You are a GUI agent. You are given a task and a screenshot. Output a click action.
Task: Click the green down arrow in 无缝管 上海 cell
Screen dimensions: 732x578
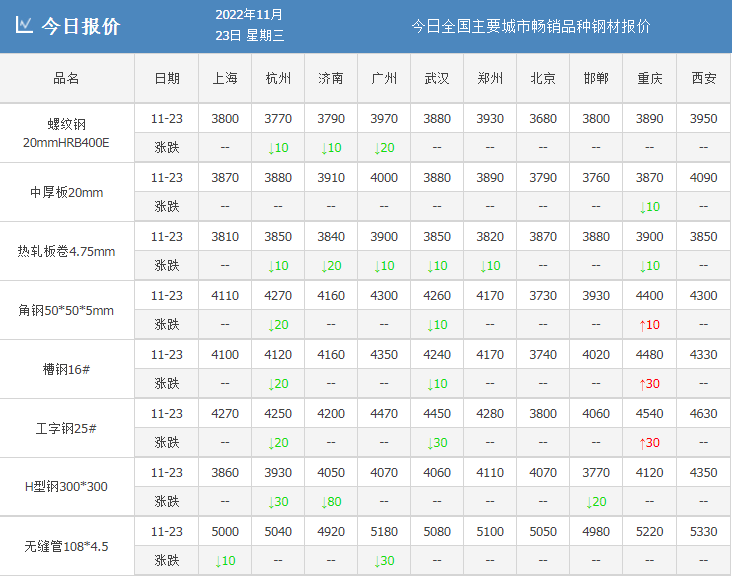pos(218,561)
